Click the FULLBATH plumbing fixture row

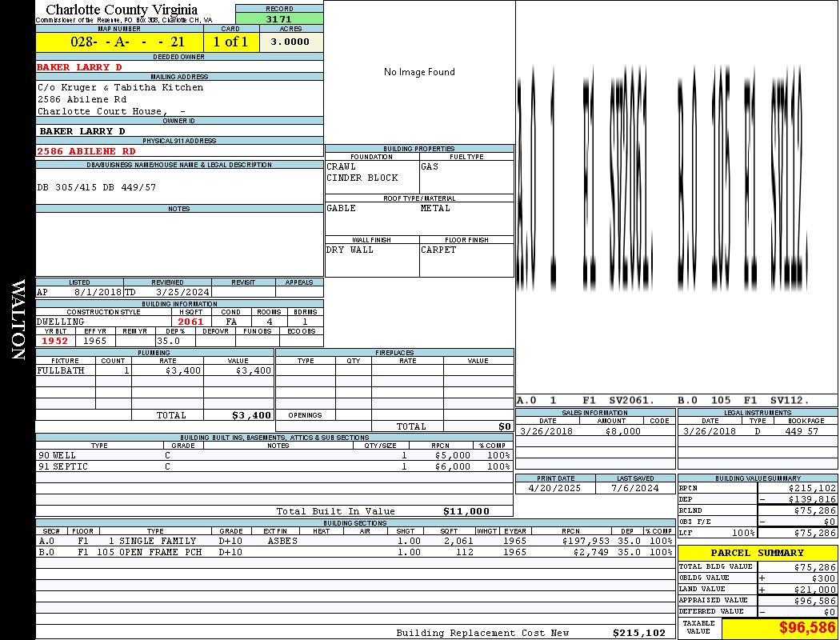click(x=154, y=370)
